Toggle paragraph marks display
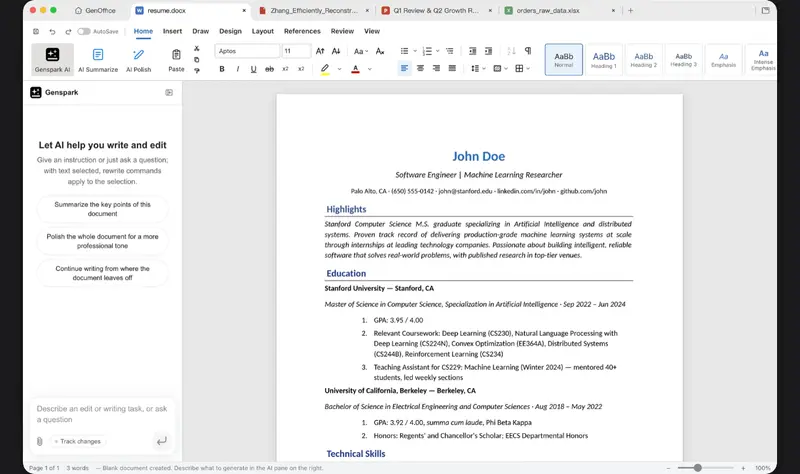This screenshot has height=474, width=800. 528,51
